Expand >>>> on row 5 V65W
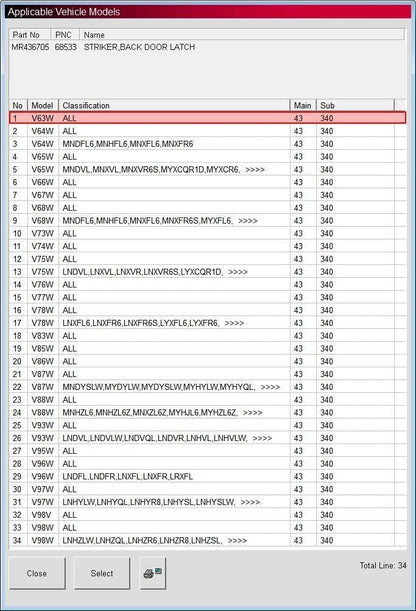The width and height of the screenshot is (416, 611). [255, 170]
